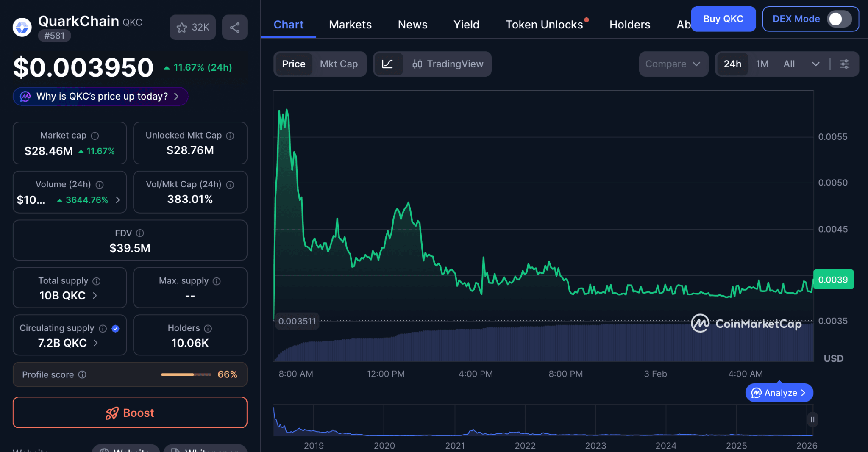Select the line chart icon

coord(389,64)
